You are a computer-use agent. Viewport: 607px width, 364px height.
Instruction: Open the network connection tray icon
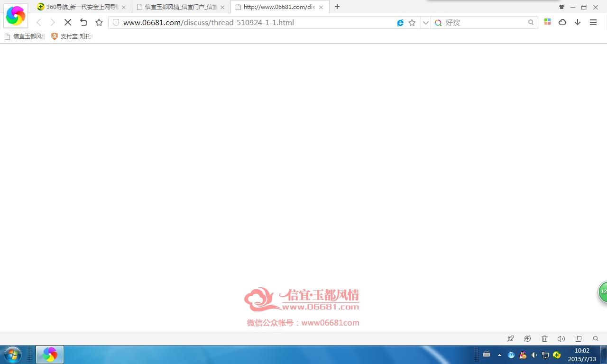coord(545,355)
